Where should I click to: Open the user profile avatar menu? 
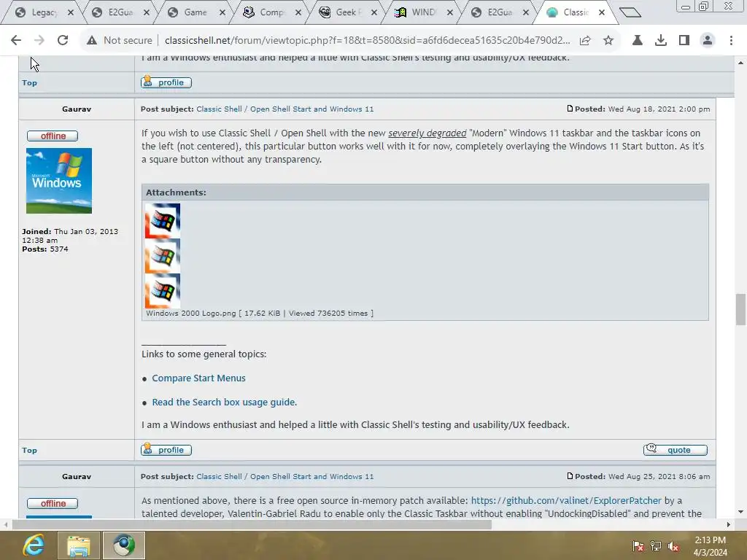tap(708, 41)
